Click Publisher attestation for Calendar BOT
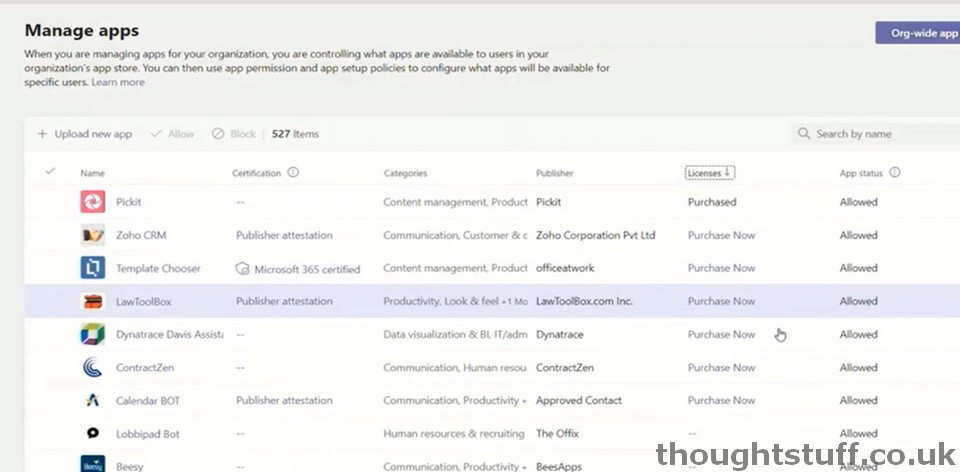Image resolution: width=960 pixels, height=472 pixels. (284, 400)
